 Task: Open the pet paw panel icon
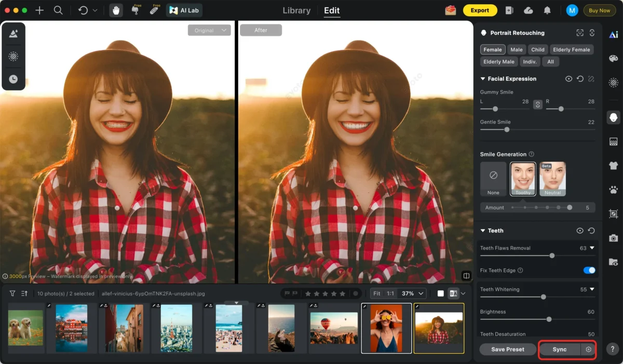613,190
